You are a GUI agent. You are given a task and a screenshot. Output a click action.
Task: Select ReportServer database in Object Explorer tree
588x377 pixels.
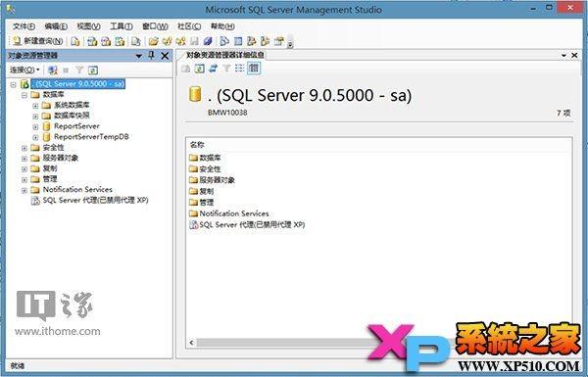[76, 126]
